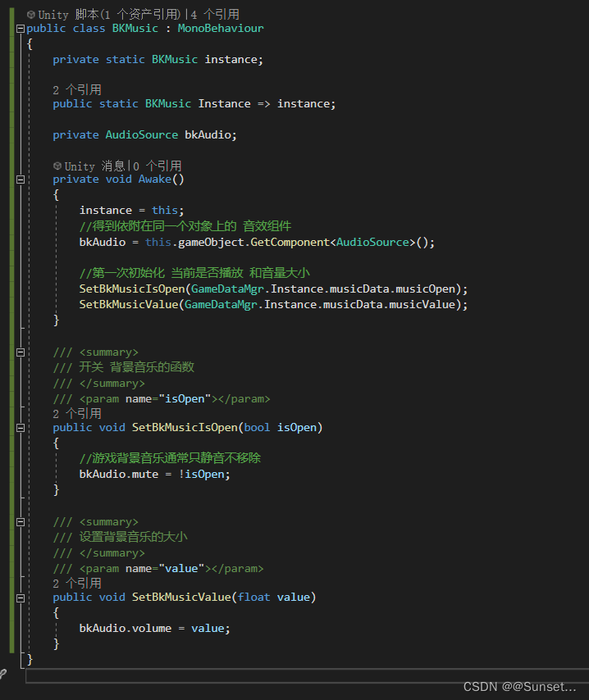Click "isOpen" in the param doc comment
589x700 pixels.
click(185, 398)
